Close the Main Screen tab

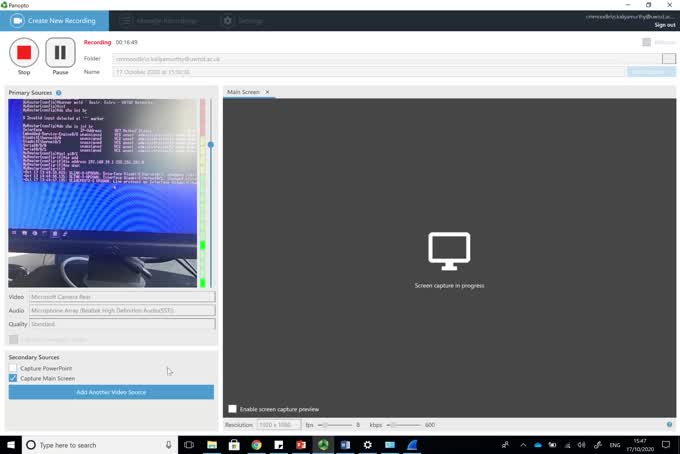[x=267, y=92]
